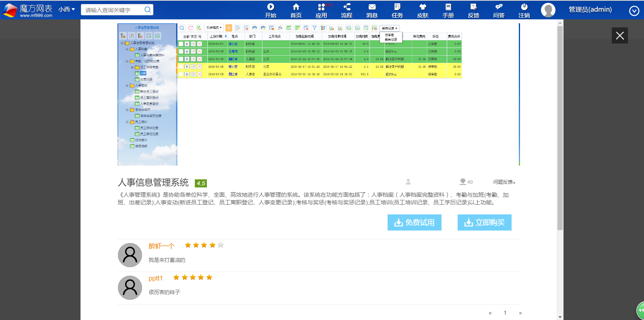
Task: Change theme via 皮肤 skin icon
Action: pos(423,10)
